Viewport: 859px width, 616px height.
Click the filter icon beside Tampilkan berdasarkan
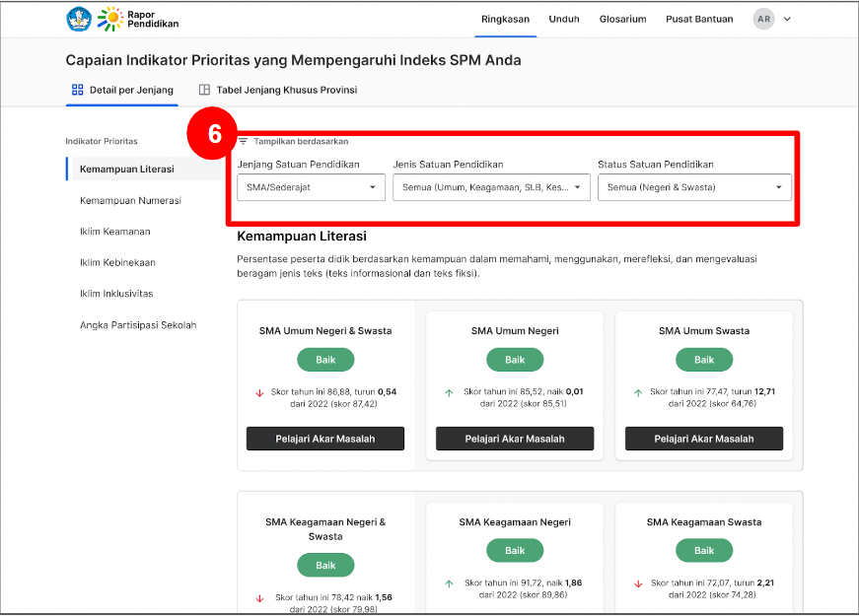244,141
